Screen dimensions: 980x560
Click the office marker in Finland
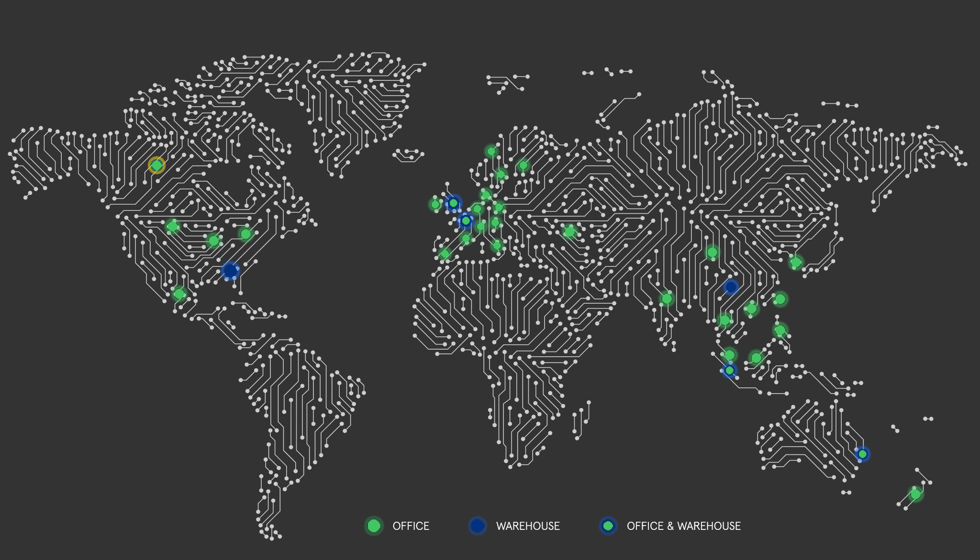tap(523, 165)
